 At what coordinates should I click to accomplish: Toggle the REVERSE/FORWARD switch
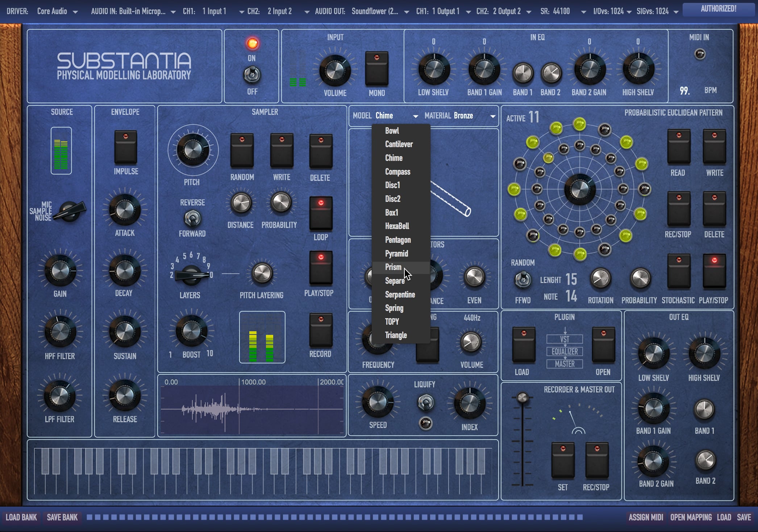tap(192, 219)
